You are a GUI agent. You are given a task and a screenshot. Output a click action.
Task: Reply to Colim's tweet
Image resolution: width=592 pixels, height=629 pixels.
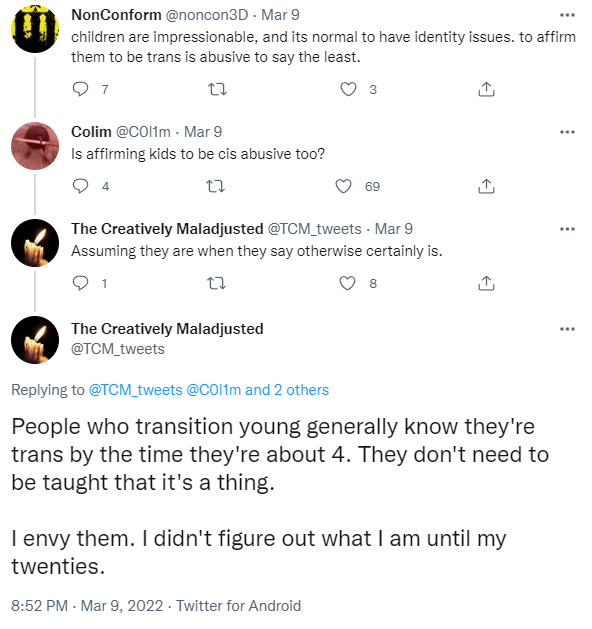click(80, 186)
